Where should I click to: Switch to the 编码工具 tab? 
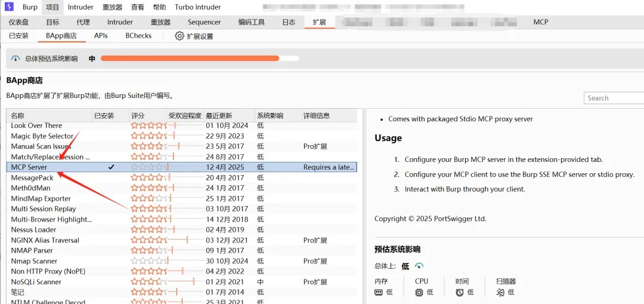click(x=252, y=22)
